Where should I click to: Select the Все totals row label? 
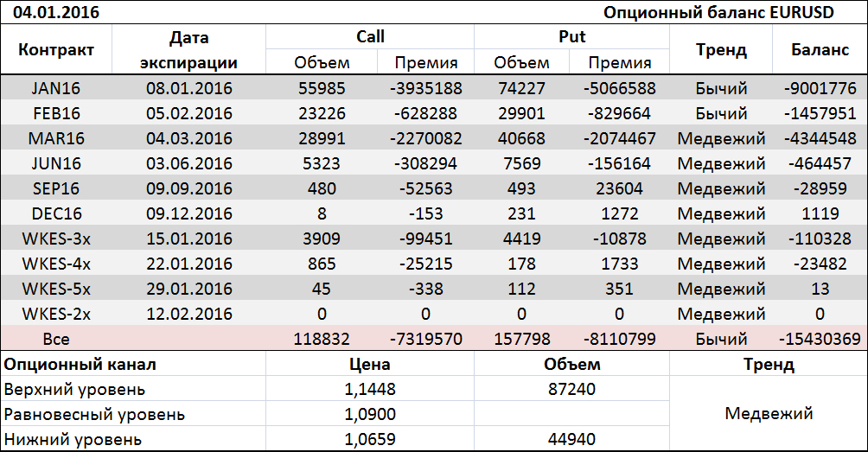(56, 339)
